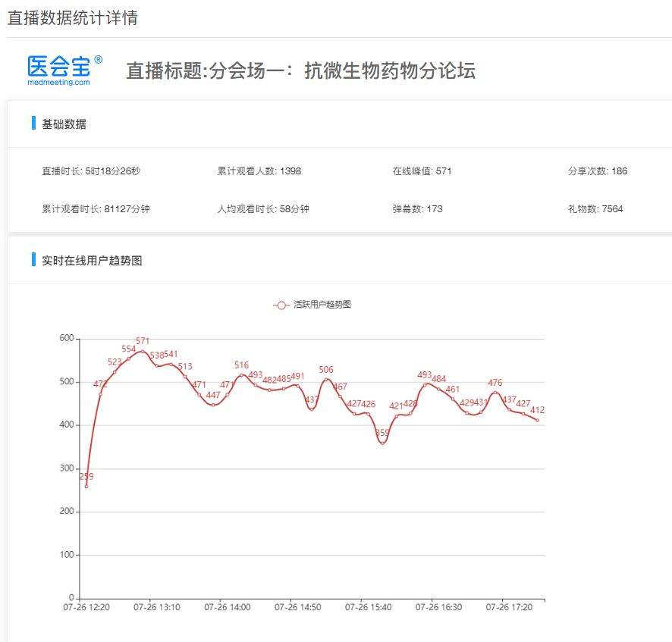This screenshot has height=642, width=672.
Task: Select the 直播标题 heading text
Action: tap(300, 70)
